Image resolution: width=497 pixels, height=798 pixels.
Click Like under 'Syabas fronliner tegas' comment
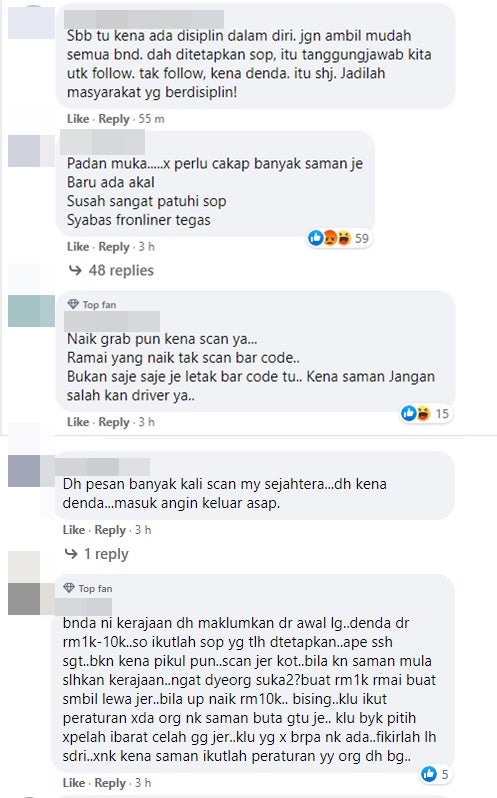coord(78,247)
